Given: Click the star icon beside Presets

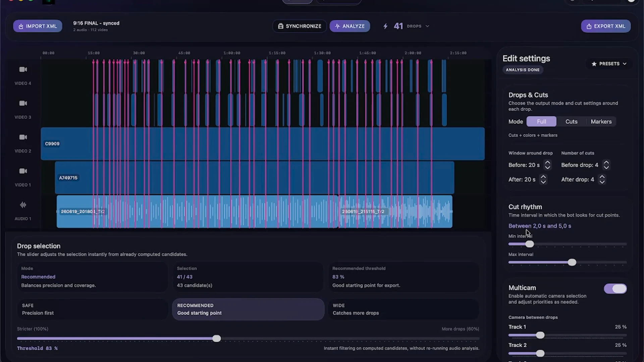Looking at the screenshot, I should pos(594,64).
